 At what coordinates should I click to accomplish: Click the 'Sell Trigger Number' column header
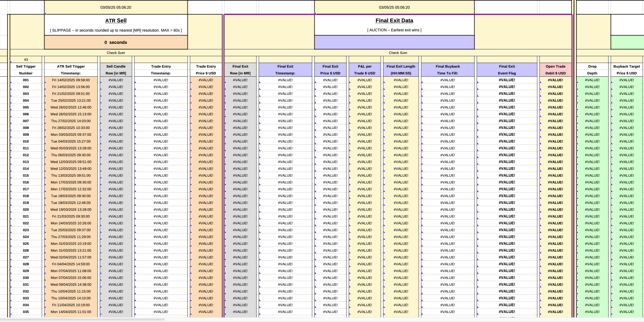[26, 70]
